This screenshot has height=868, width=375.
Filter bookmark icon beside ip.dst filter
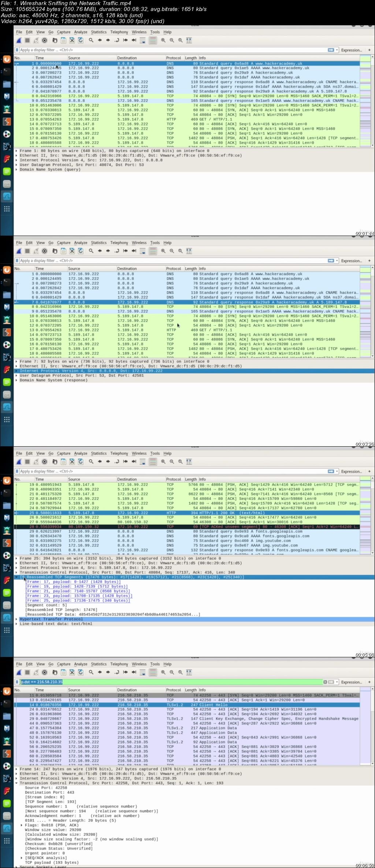coord(17,682)
